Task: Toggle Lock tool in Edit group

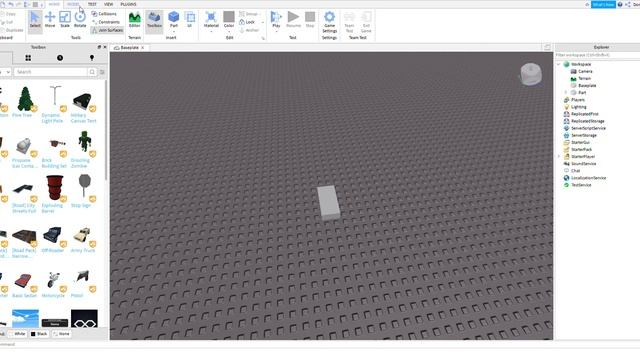Action: click(247, 22)
